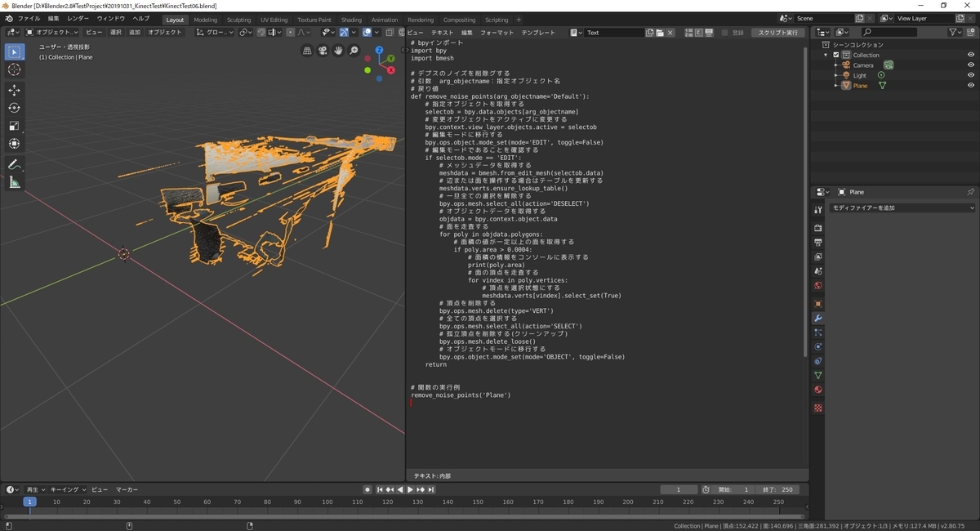This screenshot has width=980, height=531.
Task: Switch to the Modeling workspace tab
Action: 206,20
